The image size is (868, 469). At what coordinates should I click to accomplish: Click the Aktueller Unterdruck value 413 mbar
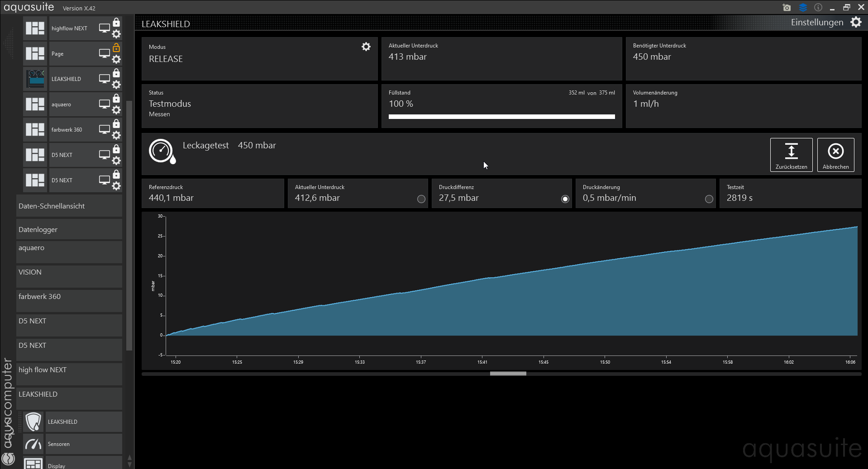point(407,57)
